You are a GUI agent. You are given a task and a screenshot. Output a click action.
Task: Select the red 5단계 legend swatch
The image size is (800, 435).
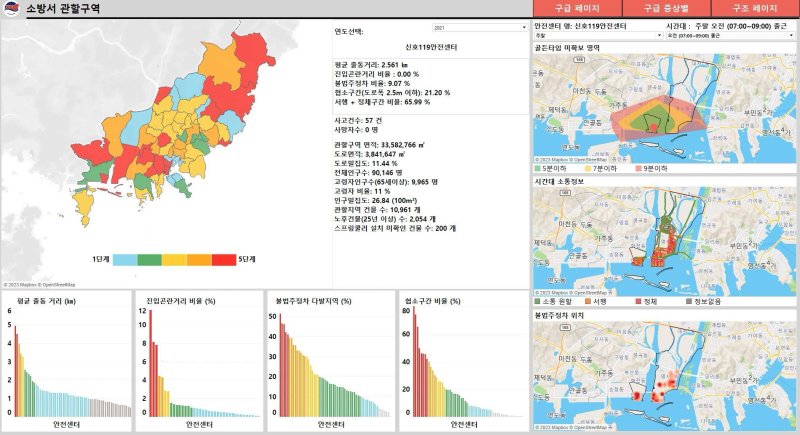(x=223, y=260)
